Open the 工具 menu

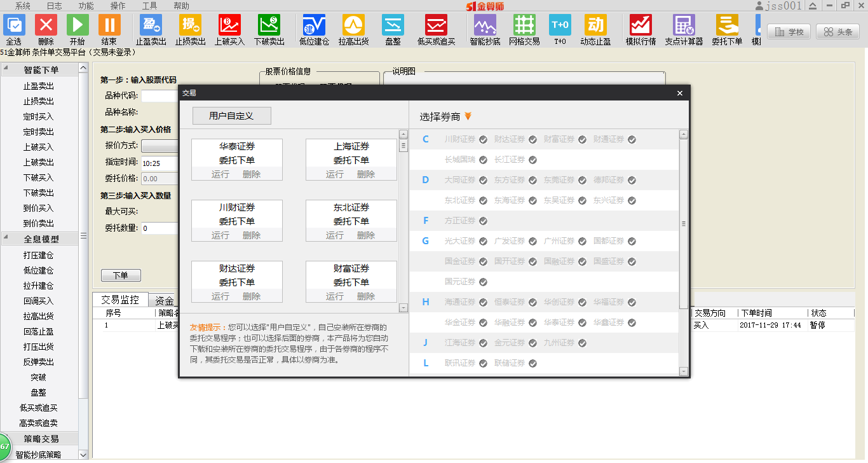[150, 6]
